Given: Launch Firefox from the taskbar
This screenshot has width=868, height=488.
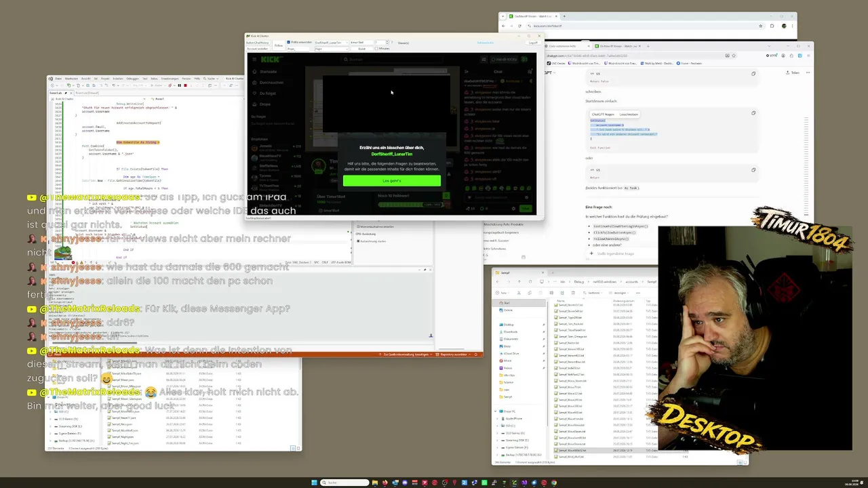Looking at the screenshot, I should click(x=385, y=483).
